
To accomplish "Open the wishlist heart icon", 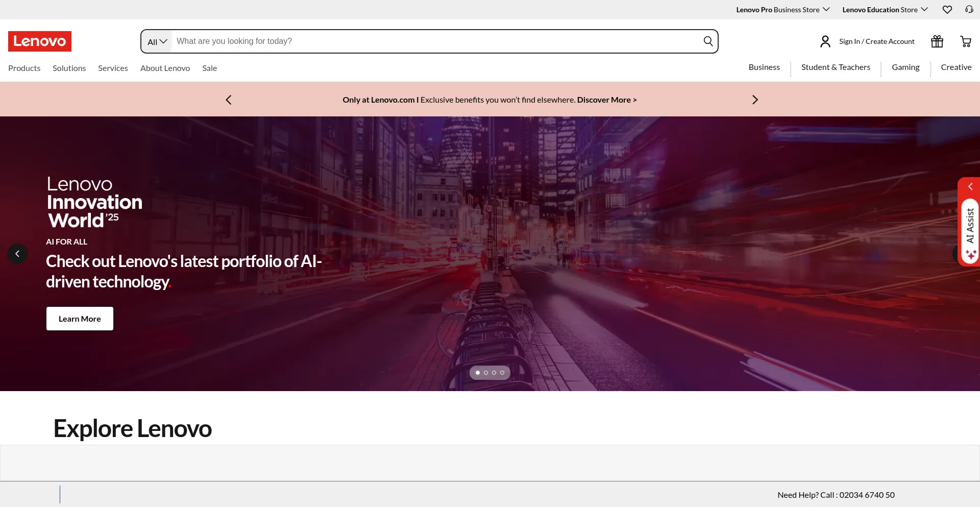I will 947,10.
